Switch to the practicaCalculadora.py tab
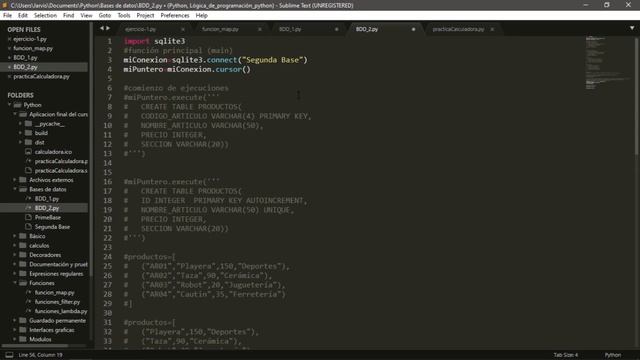Screen dimensions: 640x360 click(x=458, y=29)
